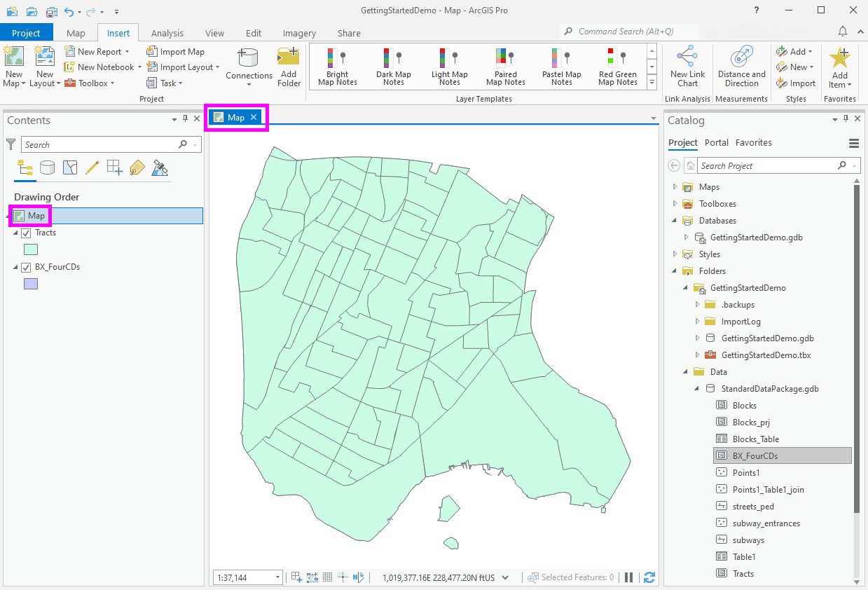This screenshot has height=590, width=868.
Task: Select the Bright Map Notes template
Action: point(337,67)
